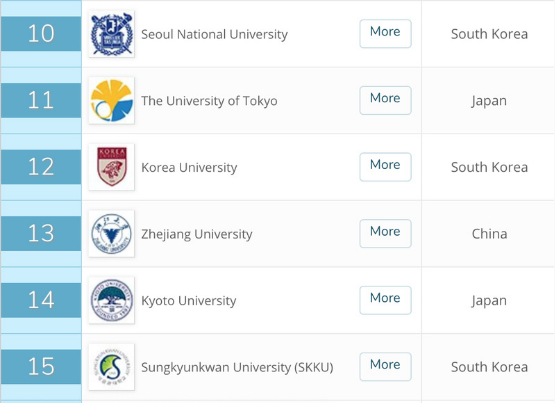Viewport: 555px width, 403px height.
Task: Open the Seoul National University name link
Action: click(x=214, y=34)
